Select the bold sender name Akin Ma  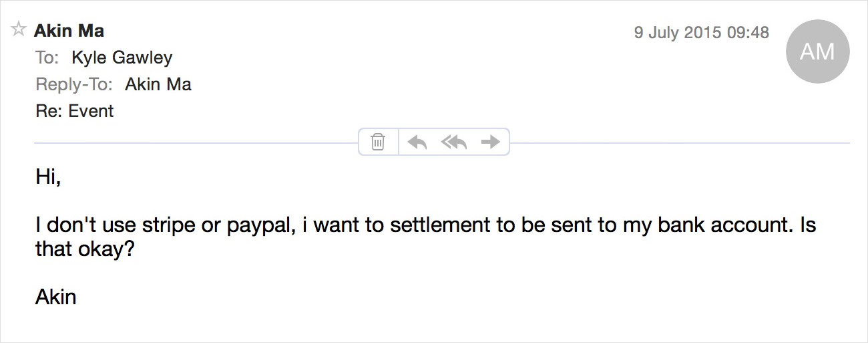click(x=69, y=31)
